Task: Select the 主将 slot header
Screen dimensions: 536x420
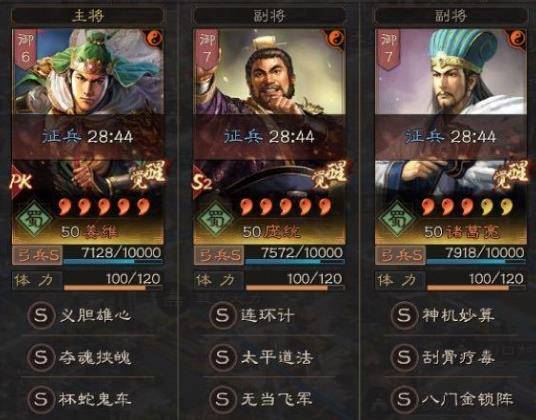Action: point(88,16)
